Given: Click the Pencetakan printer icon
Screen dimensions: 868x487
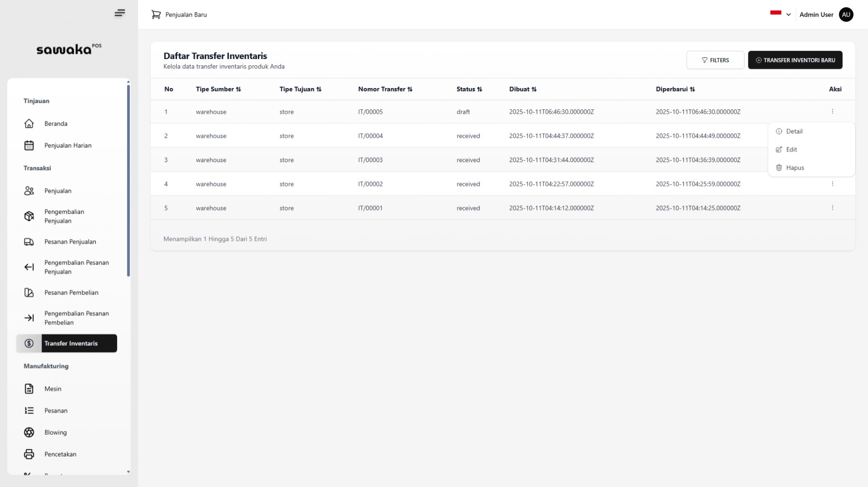Looking at the screenshot, I should (29, 454).
